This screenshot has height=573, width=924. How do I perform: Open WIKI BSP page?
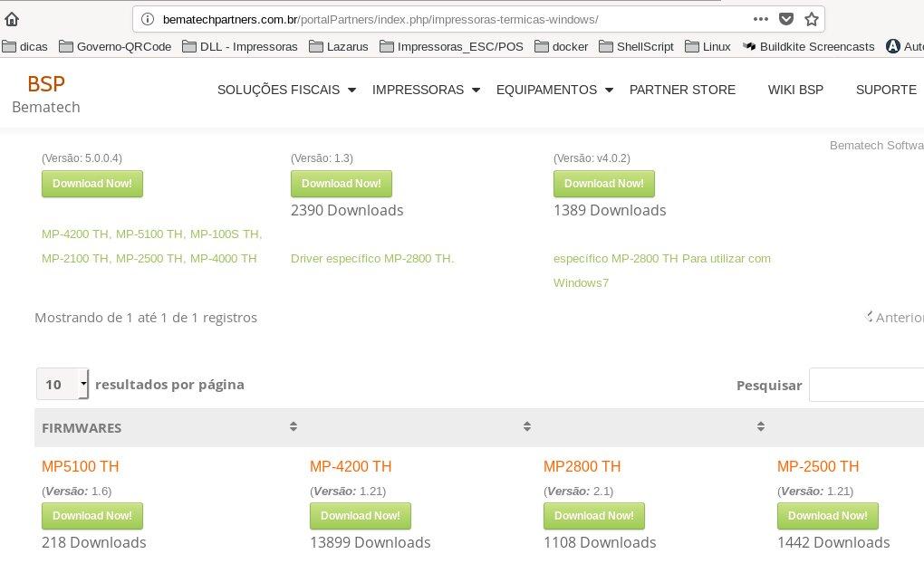coord(795,90)
